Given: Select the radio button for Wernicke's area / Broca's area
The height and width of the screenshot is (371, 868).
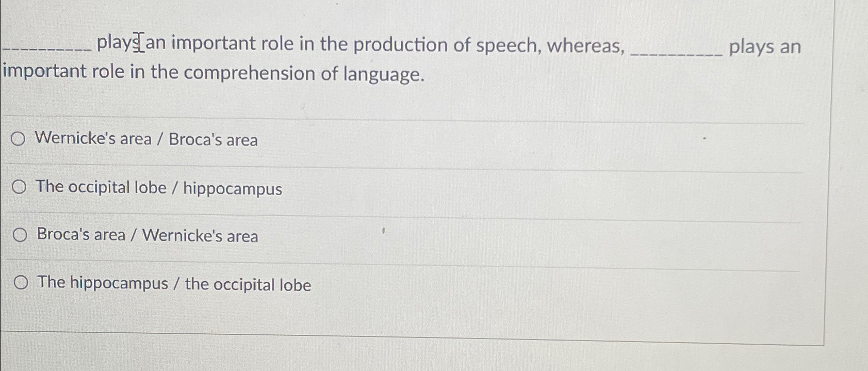Looking at the screenshot, I should click(x=20, y=139).
